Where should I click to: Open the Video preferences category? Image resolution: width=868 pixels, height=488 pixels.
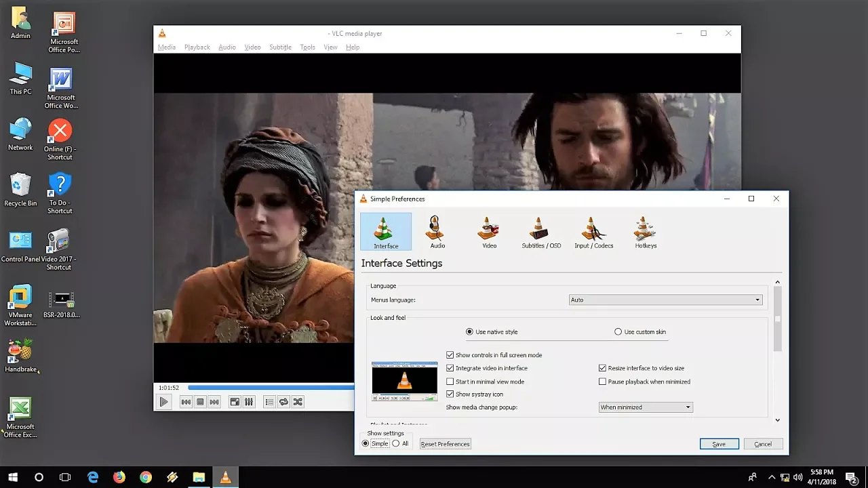489,231
